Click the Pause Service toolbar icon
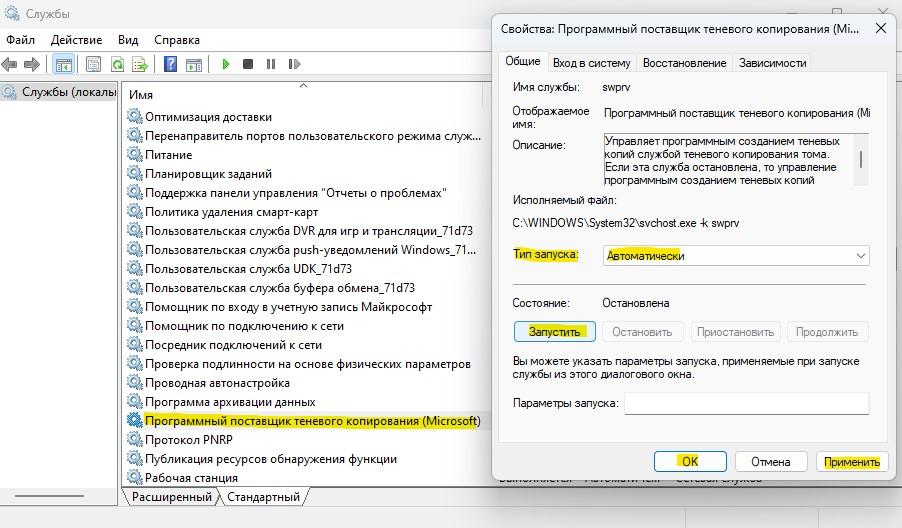The width and height of the screenshot is (902, 528). pyautogui.click(x=271, y=64)
